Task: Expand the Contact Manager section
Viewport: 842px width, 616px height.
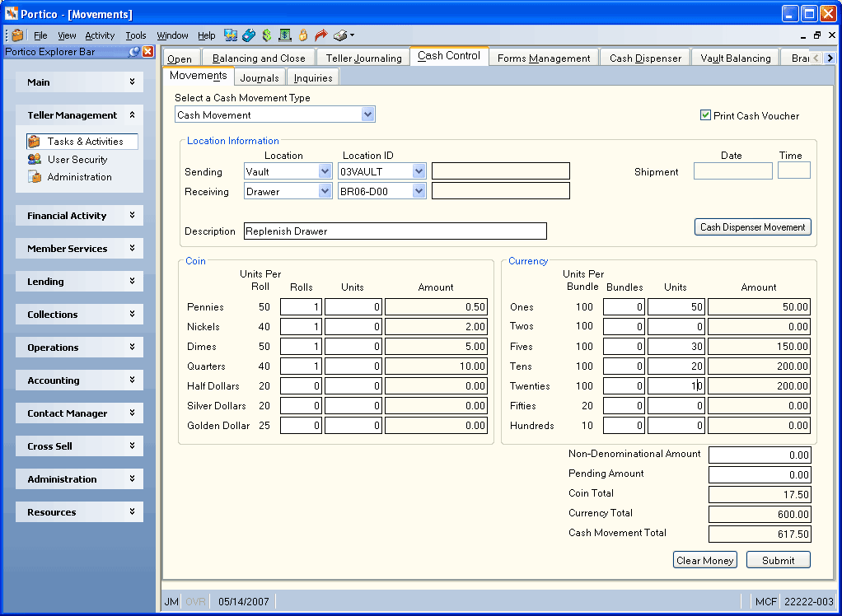Action: 132,413
